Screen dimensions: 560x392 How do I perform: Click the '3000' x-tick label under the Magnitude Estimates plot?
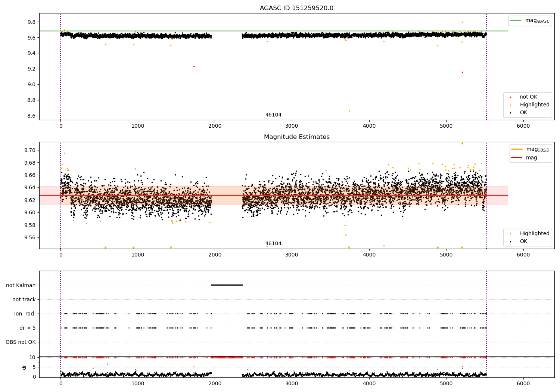[x=292, y=255]
